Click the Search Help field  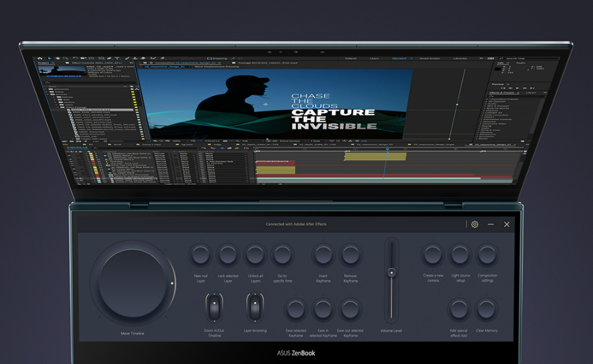point(528,59)
